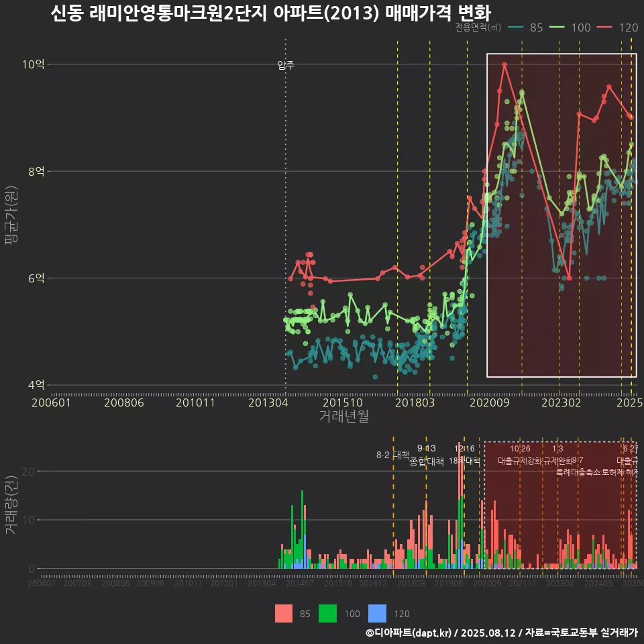The width and height of the screenshot is (644, 644).
Task: Click the 1·3 규제완화 annotation
Action: pos(557,455)
